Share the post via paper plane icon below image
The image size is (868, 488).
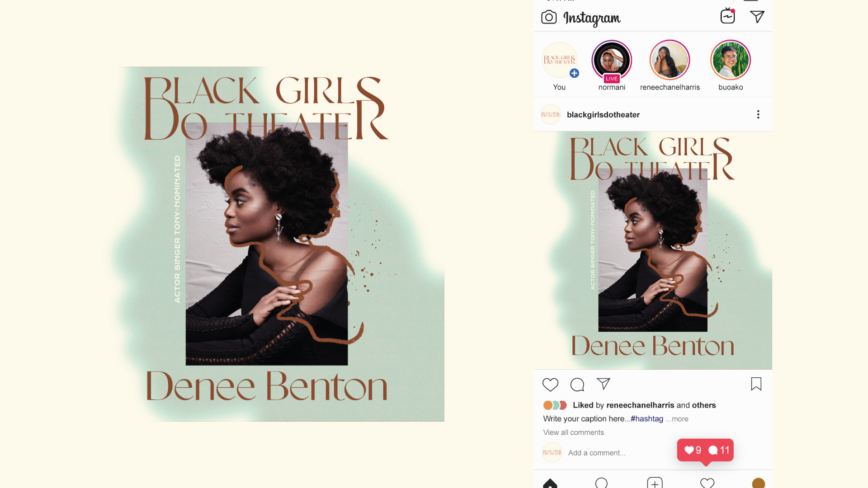coord(604,384)
